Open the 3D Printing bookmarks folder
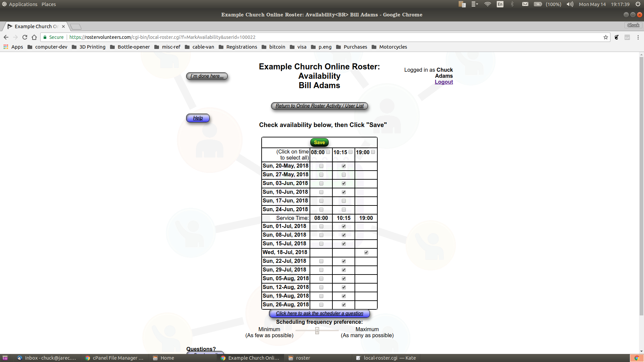Screen dimensions: 644x362 (92, 47)
